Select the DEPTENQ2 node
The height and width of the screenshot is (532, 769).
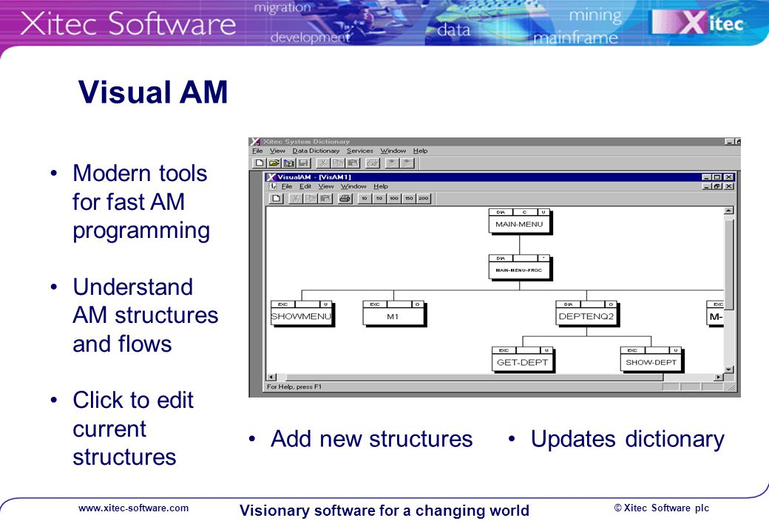[x=587, y=313]
